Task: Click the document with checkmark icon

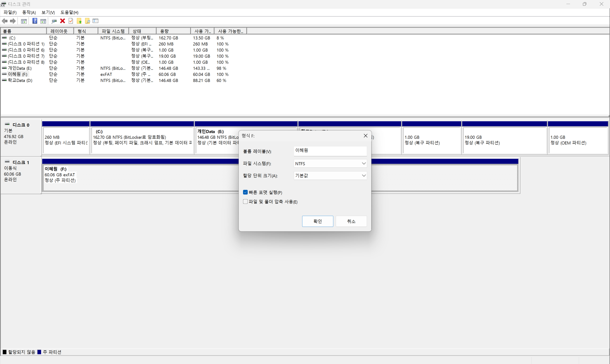Action: coord(71,21)
